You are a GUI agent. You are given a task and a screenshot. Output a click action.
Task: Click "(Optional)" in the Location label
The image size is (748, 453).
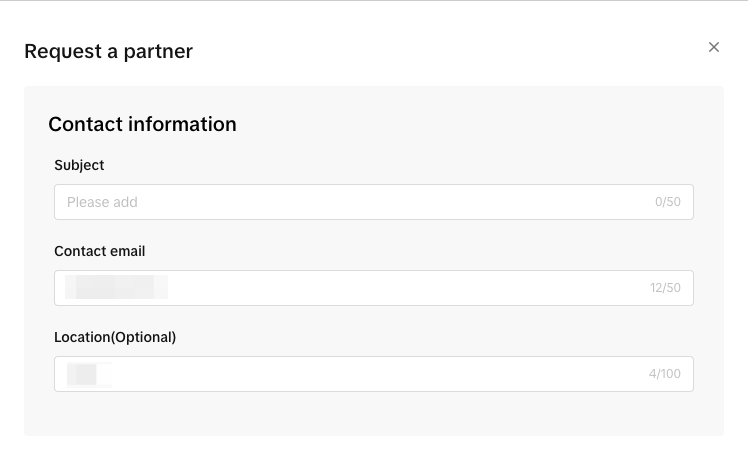[x=144, y=337]
